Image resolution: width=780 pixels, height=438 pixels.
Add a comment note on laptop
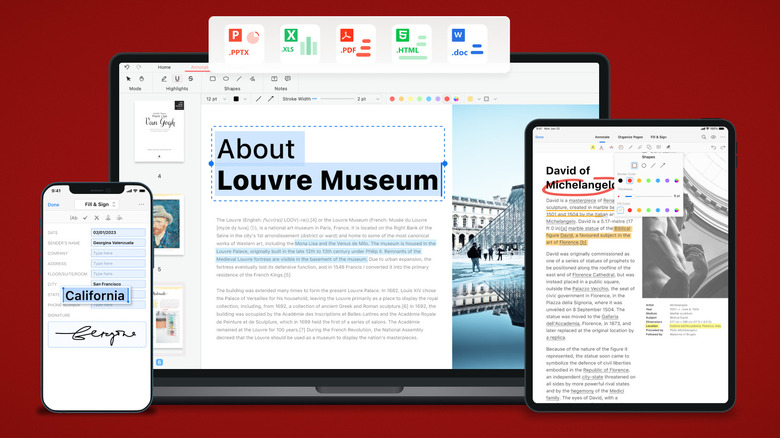point(288,79)
